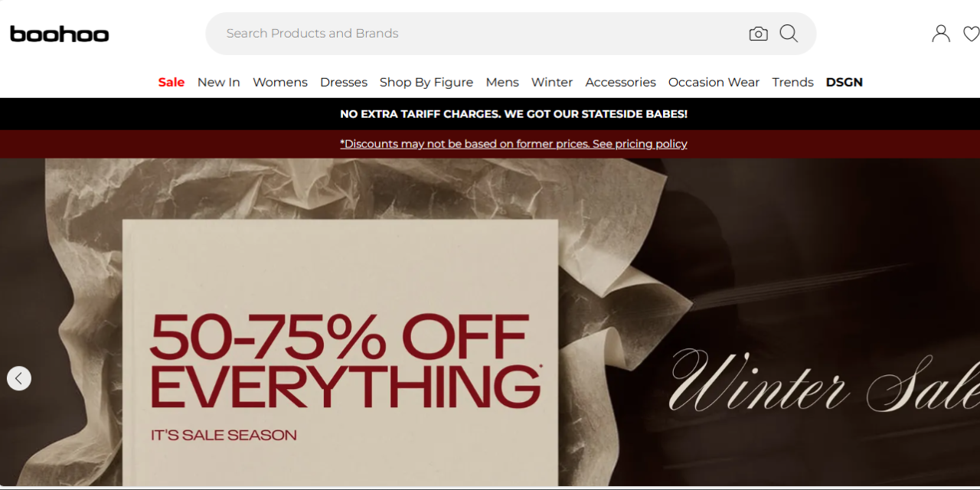Open the Accessories menu item
The image size is (980, 490).
coord(621,82)
